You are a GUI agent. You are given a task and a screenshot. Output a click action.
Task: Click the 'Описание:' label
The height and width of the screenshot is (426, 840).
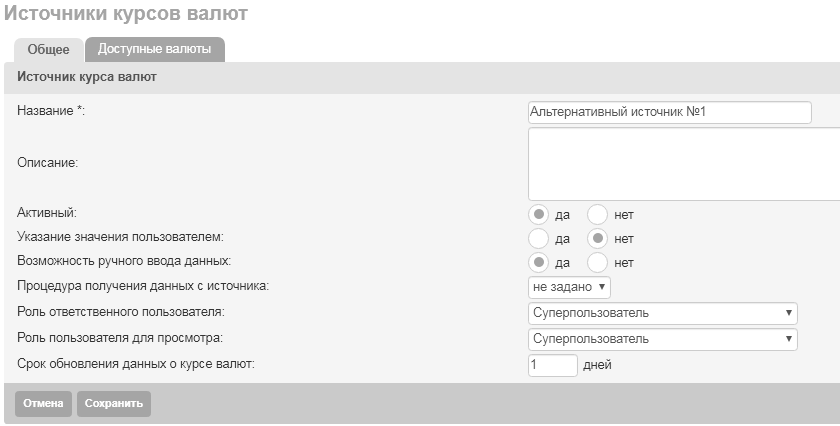point(48,163)
